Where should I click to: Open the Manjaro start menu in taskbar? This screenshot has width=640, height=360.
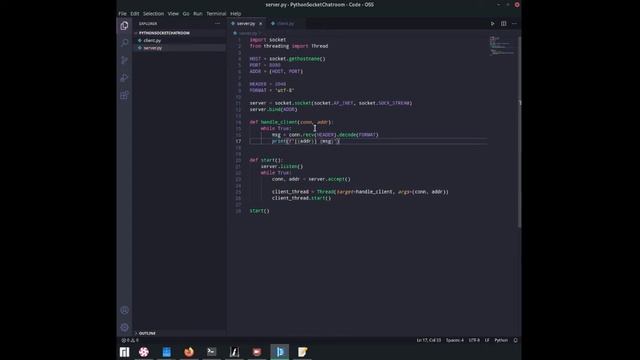(124, 352)
